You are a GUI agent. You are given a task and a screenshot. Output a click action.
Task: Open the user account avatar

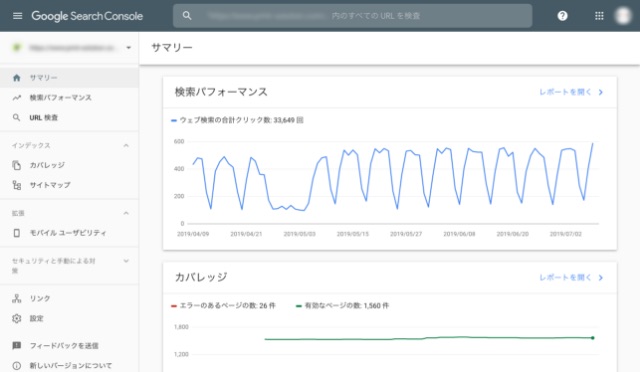click(623, 16)
